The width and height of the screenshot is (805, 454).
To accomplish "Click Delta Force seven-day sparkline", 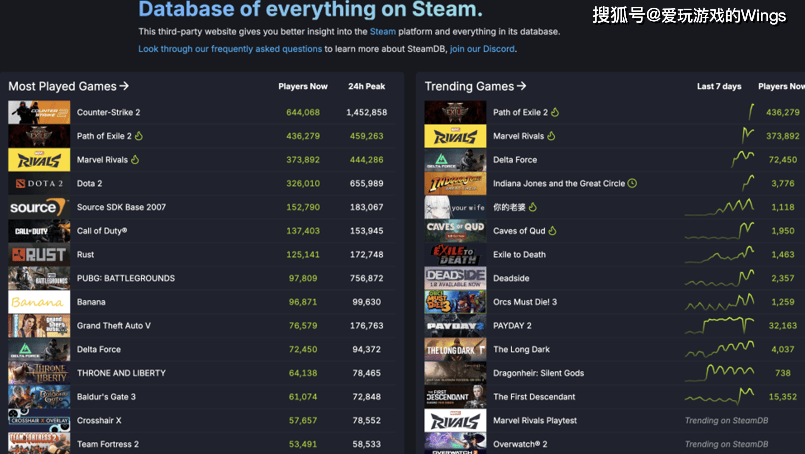I will tap(742, 159).
